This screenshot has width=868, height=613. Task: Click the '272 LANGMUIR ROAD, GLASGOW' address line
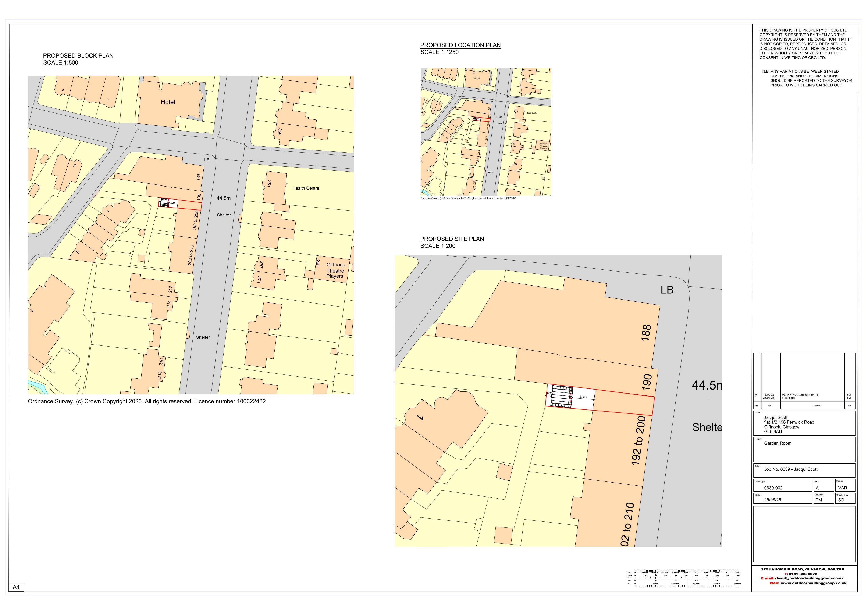803,569
